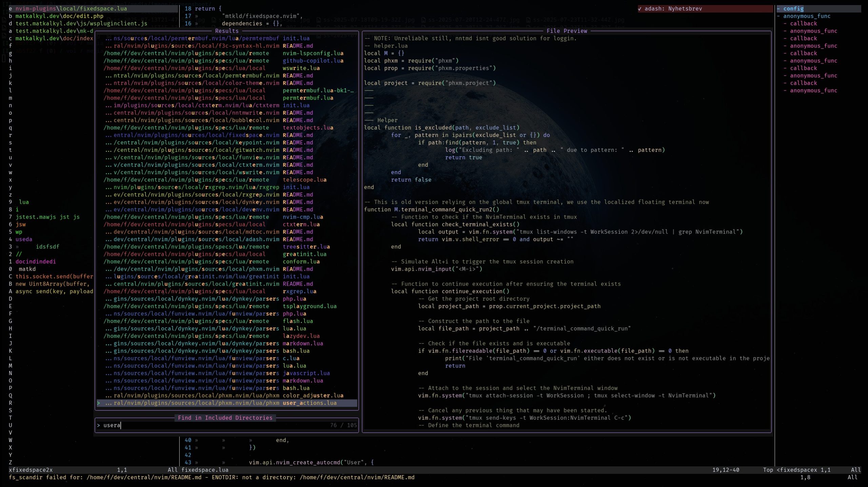868x487 pixels.
Task: Click the Find in Included Directories title
Action: (225, 418)
